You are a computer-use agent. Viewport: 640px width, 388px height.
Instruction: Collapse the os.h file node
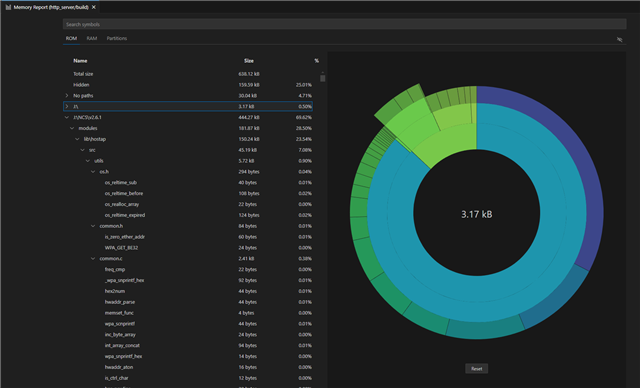(x=93, y=172)
